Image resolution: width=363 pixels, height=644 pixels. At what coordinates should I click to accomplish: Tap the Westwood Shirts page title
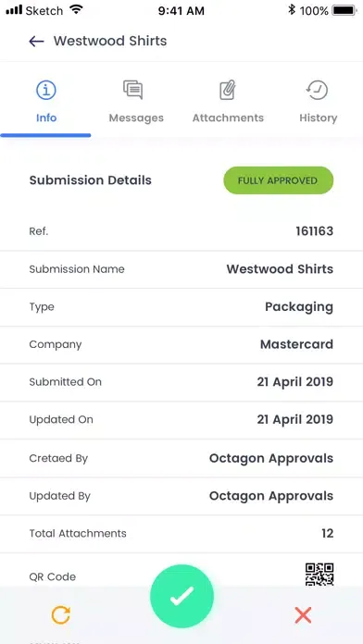[x=110, y=41]
